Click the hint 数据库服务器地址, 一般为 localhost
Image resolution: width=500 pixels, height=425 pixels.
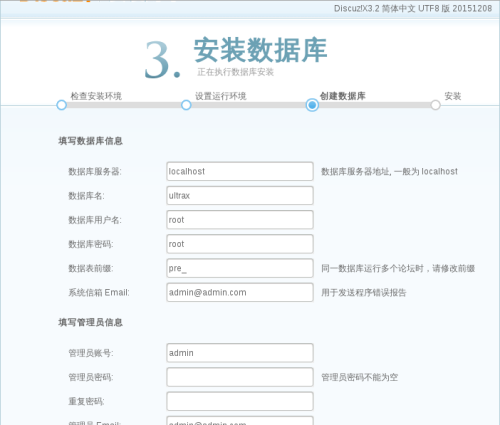tap(389, 172)
